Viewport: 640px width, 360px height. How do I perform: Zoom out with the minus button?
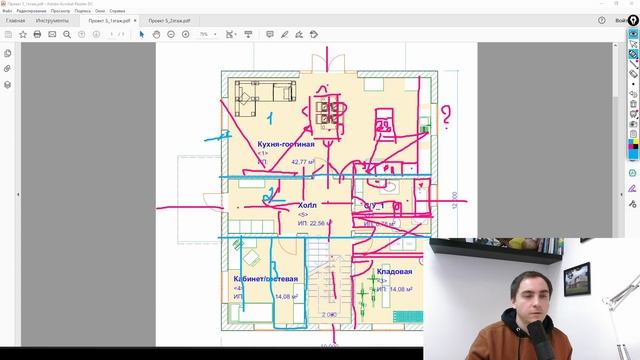coord(171,35)
